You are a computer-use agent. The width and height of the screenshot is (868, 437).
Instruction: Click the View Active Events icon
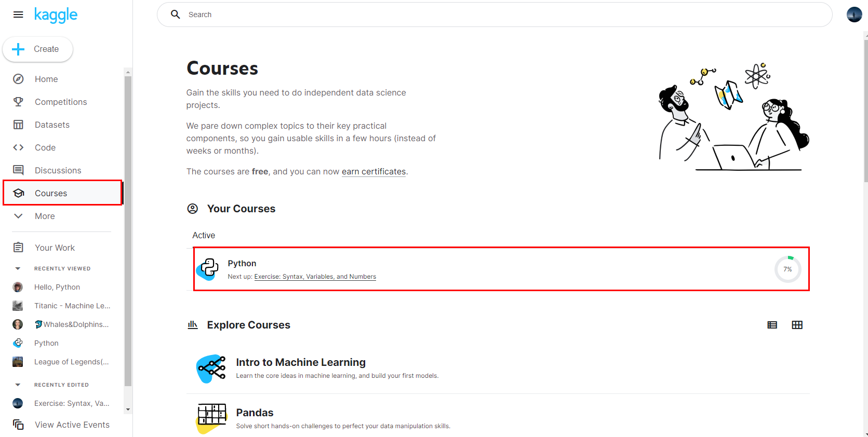coord(18,425)
